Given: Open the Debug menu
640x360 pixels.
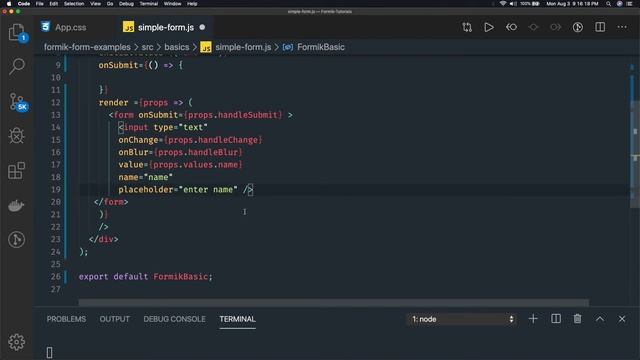Looking at the screenshot, I should pyautogui.click(x=126, y=4).
